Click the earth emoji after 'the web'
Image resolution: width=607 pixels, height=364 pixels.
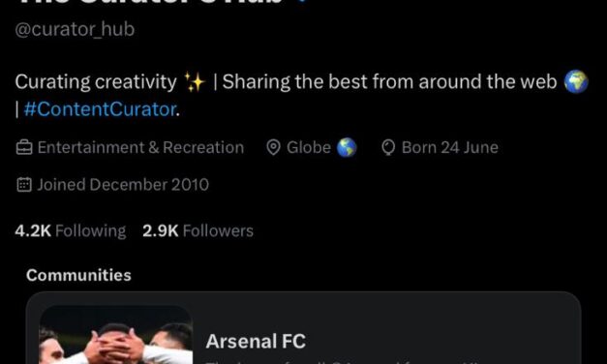pyautogui.click(x=576, y=81)
